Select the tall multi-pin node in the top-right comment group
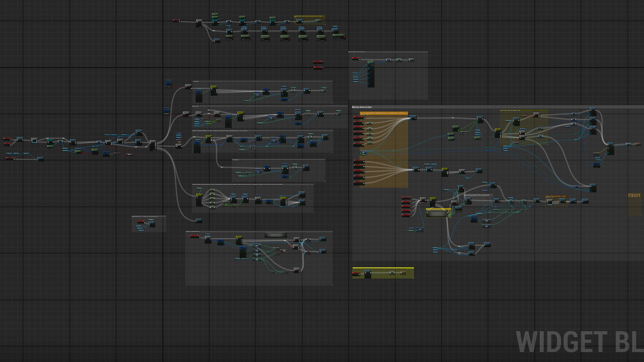The width and height of the screenshot is (644, 362). (x=371, y=74)
